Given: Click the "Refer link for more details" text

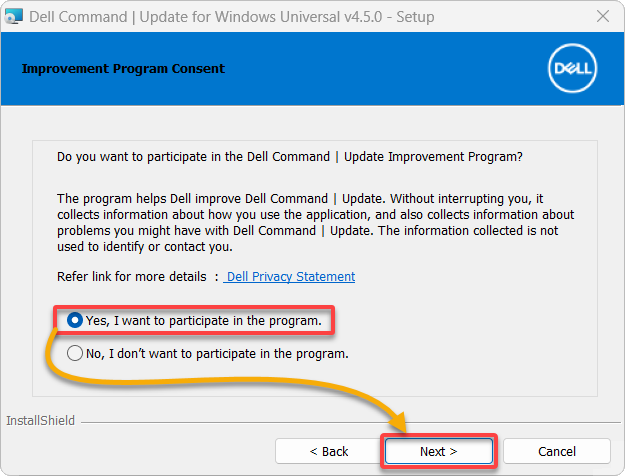Looking at the screenshot, I should coord(131,277).
